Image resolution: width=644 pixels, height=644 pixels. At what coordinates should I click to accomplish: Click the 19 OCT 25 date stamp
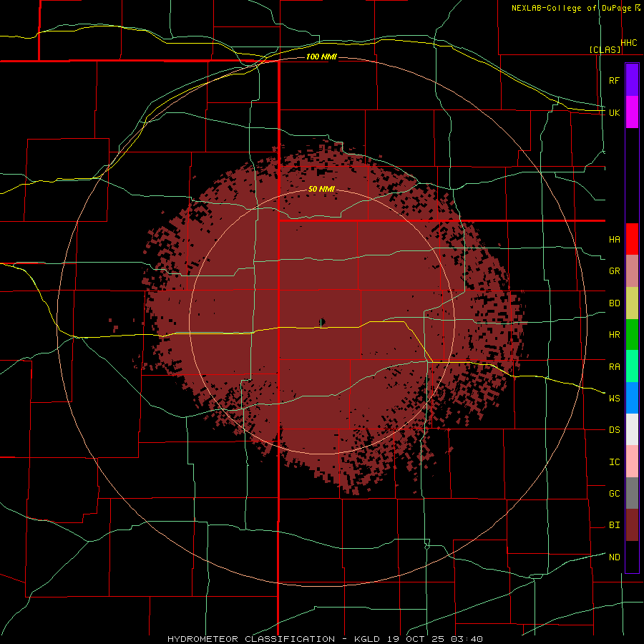click(416, 639)
